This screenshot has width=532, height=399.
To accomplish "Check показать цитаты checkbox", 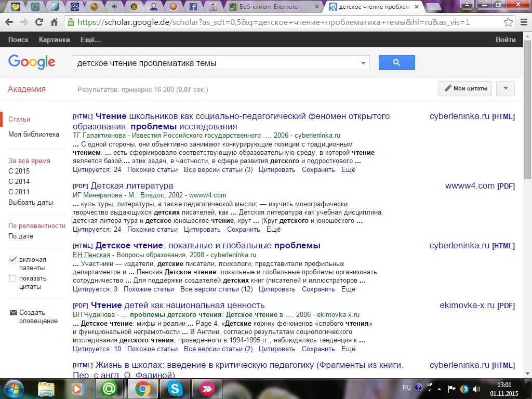I will click(x=13, y=279).
